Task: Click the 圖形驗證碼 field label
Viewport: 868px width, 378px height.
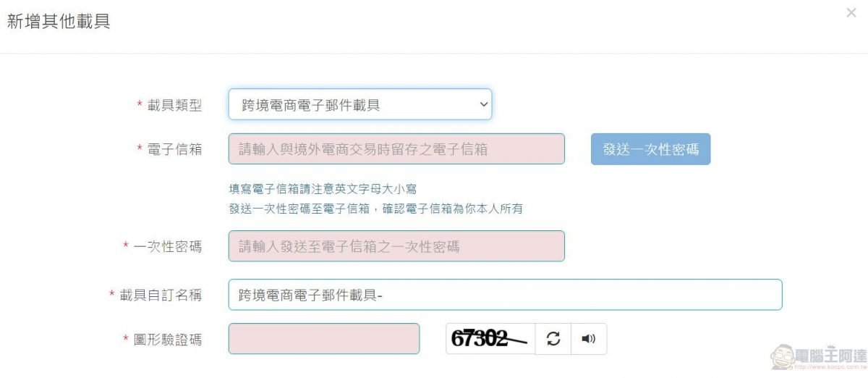Action: click(x=168, y=339)
